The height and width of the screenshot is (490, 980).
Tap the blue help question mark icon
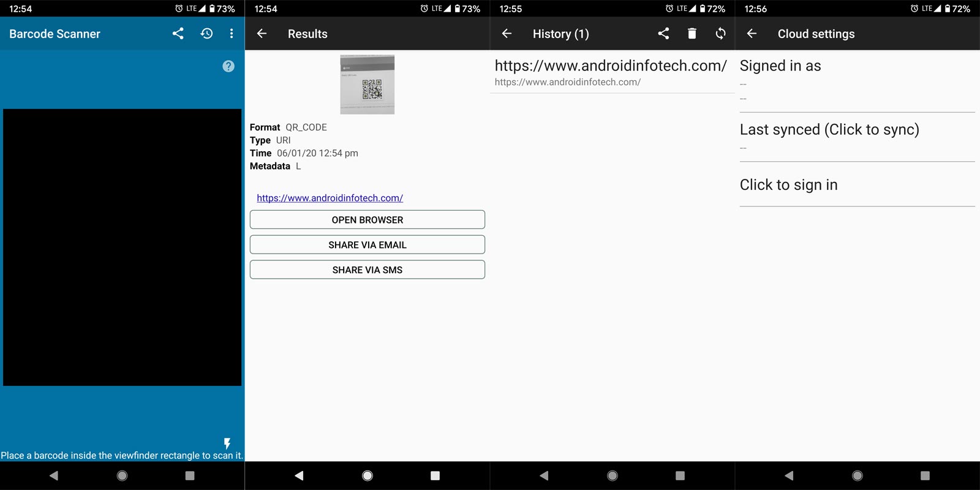point(228,66)
